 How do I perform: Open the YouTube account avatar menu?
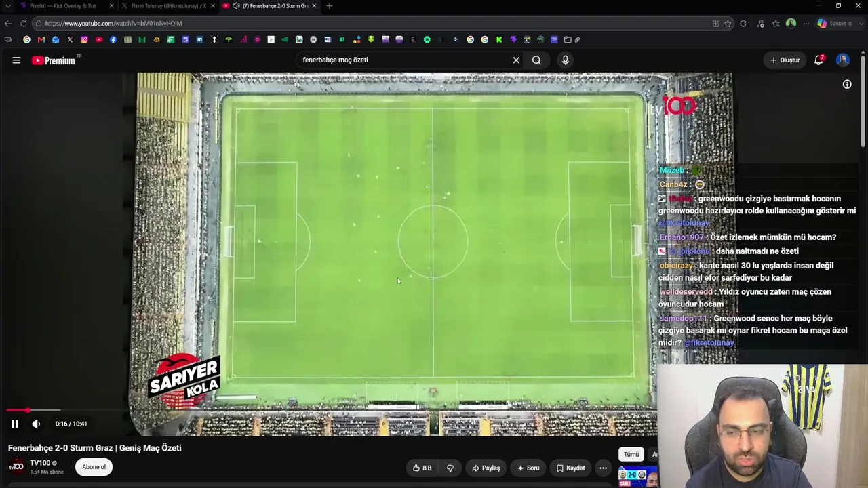click(843, 60)
